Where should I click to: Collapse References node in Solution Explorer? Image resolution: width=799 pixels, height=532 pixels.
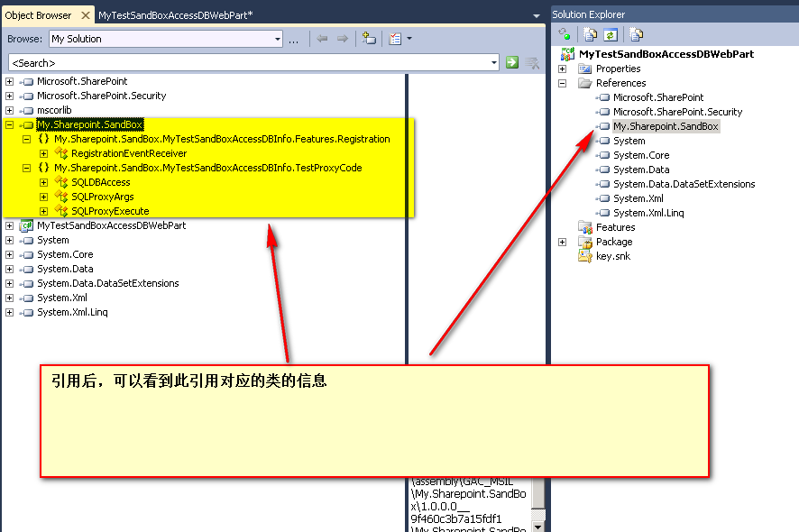pos(562,83)
